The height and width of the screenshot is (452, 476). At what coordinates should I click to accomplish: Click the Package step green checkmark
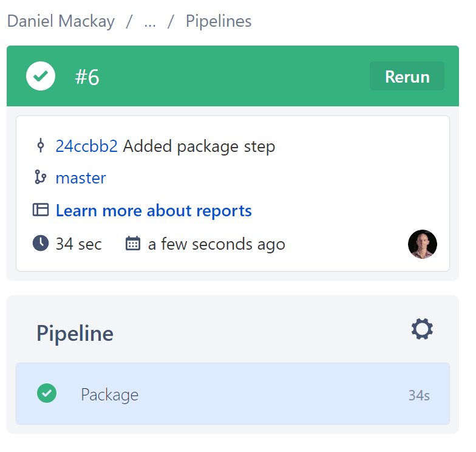point(47,393)
